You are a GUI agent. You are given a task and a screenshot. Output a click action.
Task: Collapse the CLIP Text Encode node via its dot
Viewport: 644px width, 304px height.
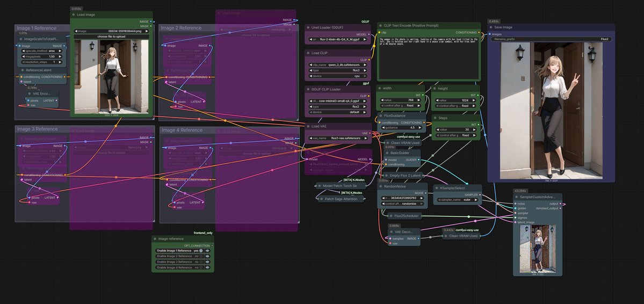click(380, 25)
